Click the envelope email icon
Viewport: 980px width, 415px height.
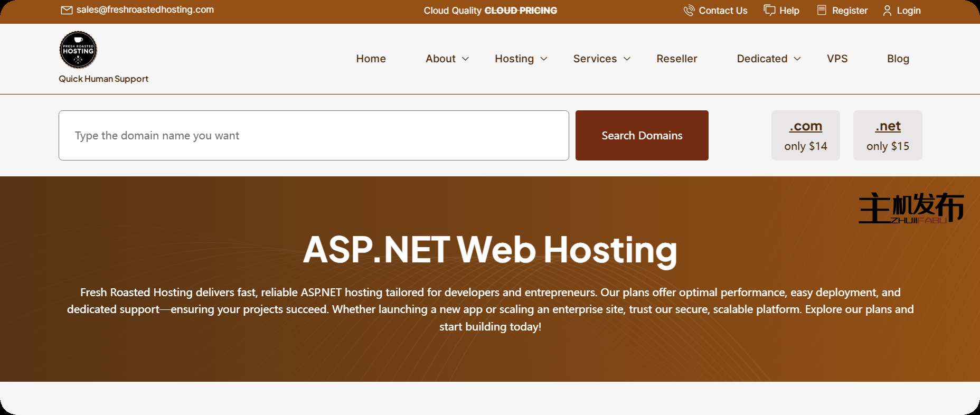(x=67, y=11)
